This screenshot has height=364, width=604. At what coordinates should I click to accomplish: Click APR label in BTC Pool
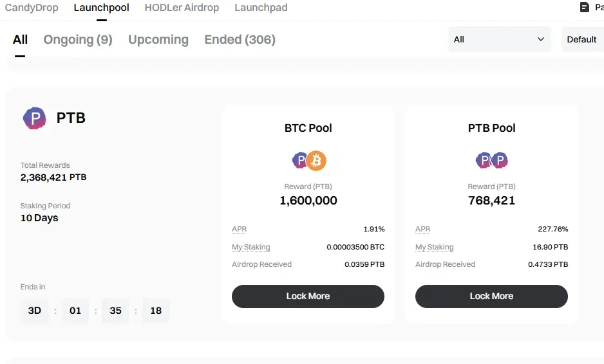pos(239,229)
